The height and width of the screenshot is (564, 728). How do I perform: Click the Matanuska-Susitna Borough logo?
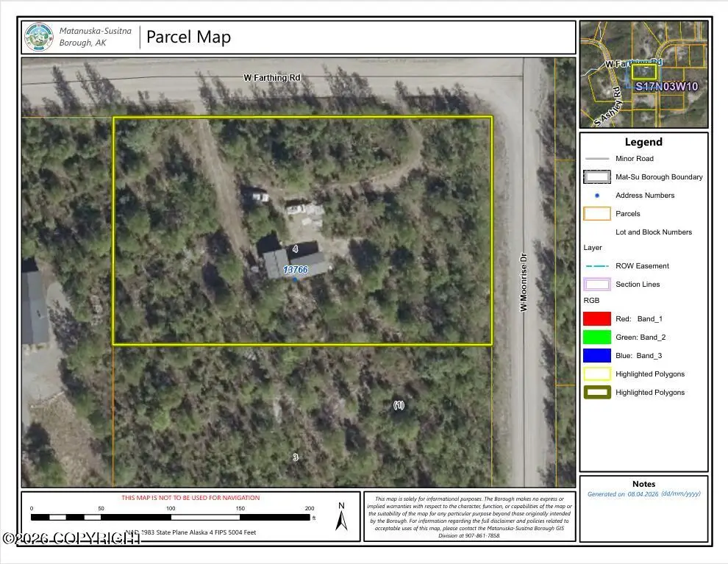[x=38, y=35]
